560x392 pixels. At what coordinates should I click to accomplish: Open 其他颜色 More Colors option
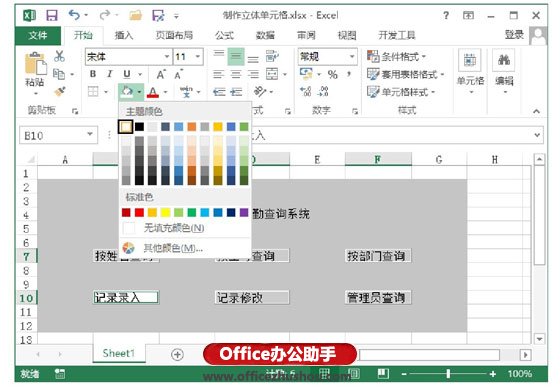pyautogui.click(x=185, y=248)
